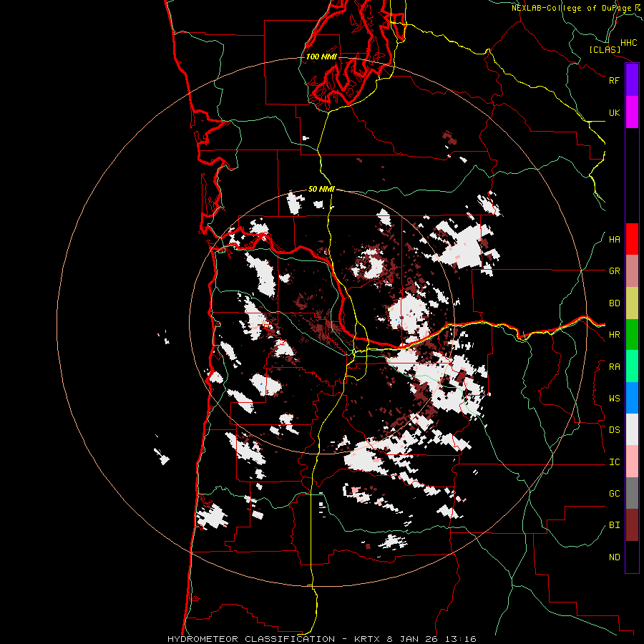Click the BD legend label
Screen dimensions: 644x644
614,303
